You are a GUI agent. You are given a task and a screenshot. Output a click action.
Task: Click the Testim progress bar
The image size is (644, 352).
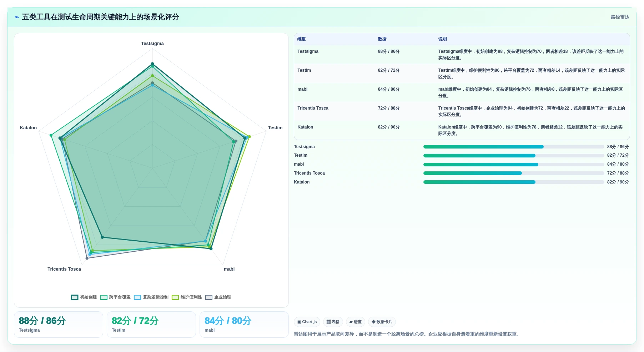[513, 156]
